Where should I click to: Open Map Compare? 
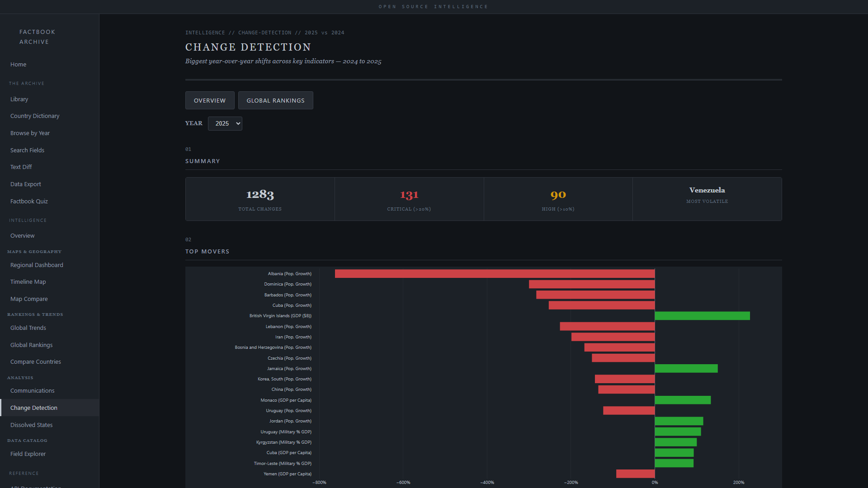point(28,299)
